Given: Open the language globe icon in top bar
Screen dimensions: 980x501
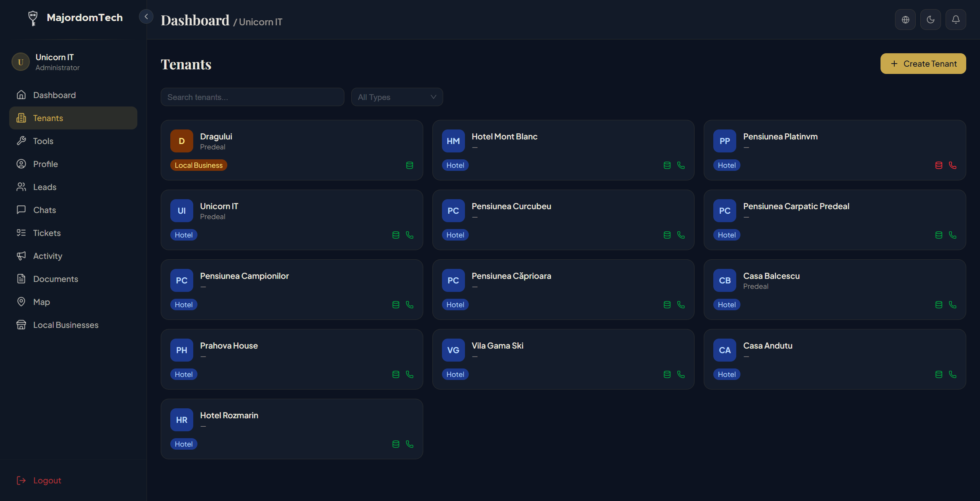Looking at the screenshot, I should (x=905, y=19).
